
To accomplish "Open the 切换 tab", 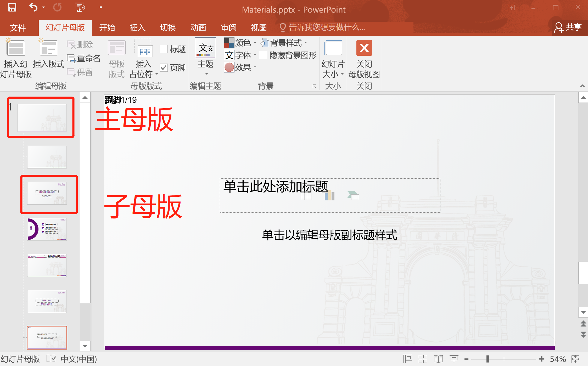I will point(168,27).
